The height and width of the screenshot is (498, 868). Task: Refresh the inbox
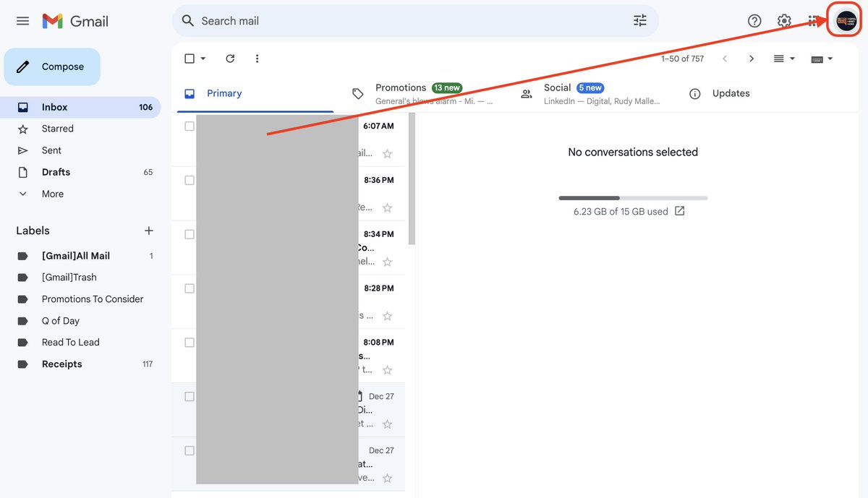[x=230, y=59]
